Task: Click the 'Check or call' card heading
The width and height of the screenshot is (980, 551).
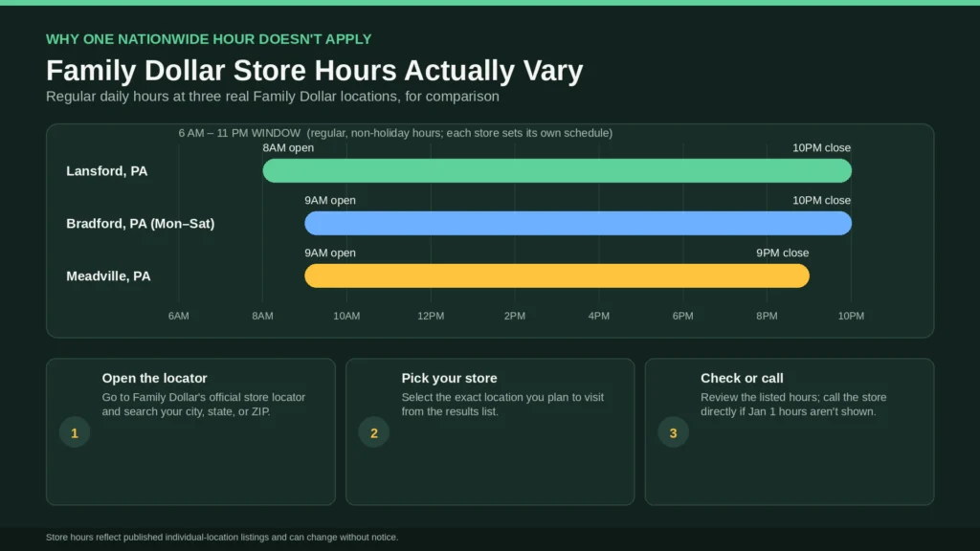Action: pos(742,378)
